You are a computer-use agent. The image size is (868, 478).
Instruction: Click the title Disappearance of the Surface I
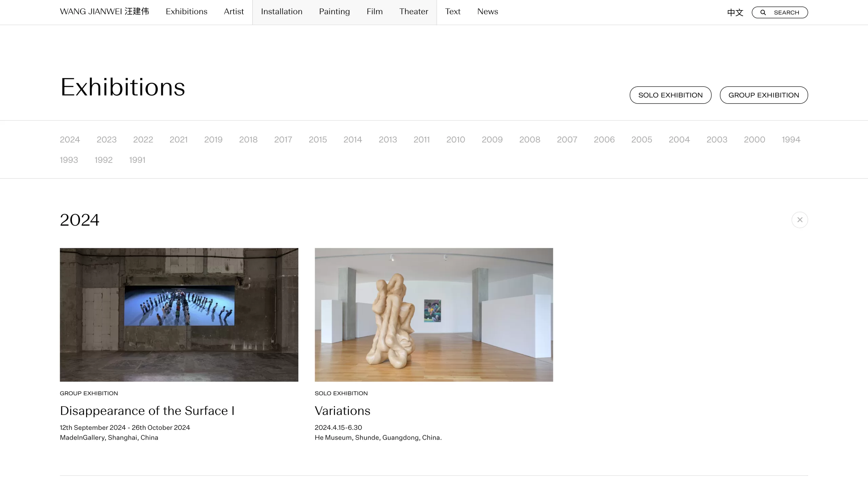point(147,411)
